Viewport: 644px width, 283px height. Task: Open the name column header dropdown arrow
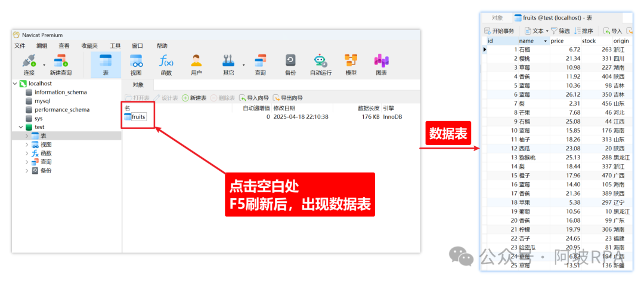coord(545,41)
